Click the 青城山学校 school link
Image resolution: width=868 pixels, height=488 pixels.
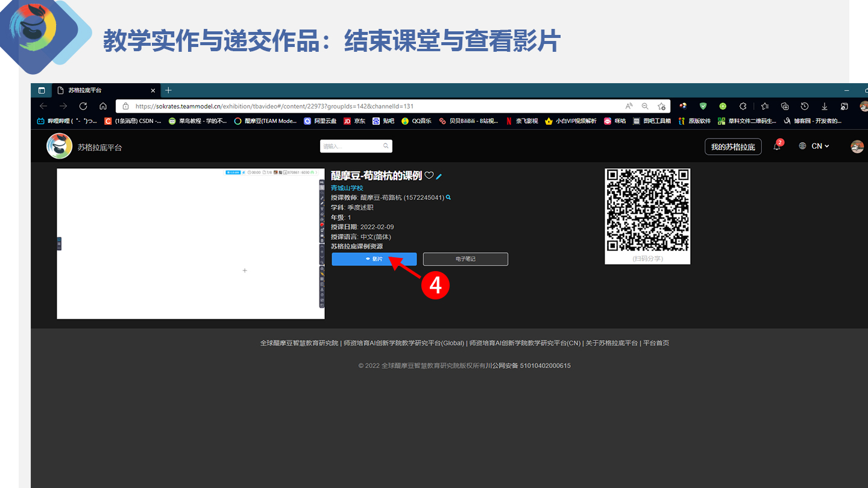[347, 188]
